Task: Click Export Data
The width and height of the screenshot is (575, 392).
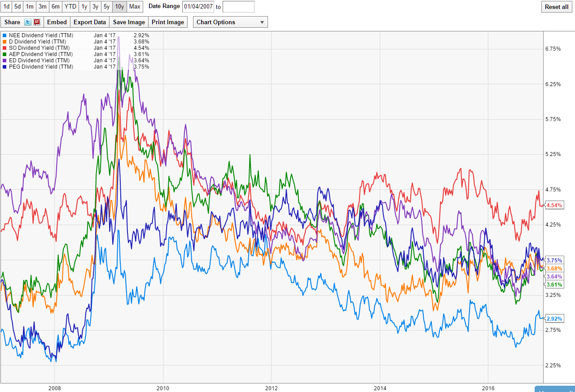Action: (90, 22)
